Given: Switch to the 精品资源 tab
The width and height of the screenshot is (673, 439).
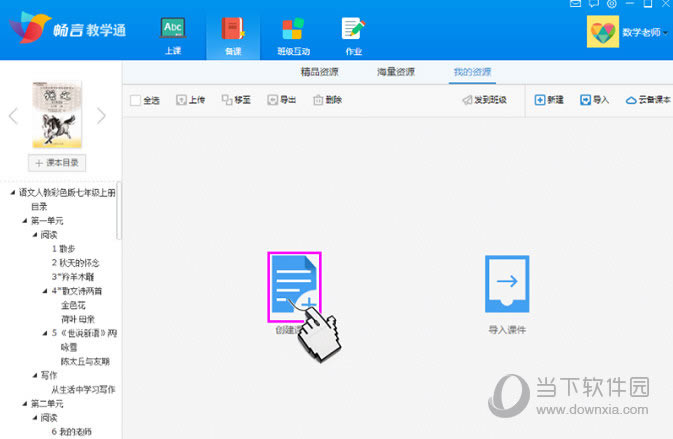Looking at the screenshot, I should point(321,72).
